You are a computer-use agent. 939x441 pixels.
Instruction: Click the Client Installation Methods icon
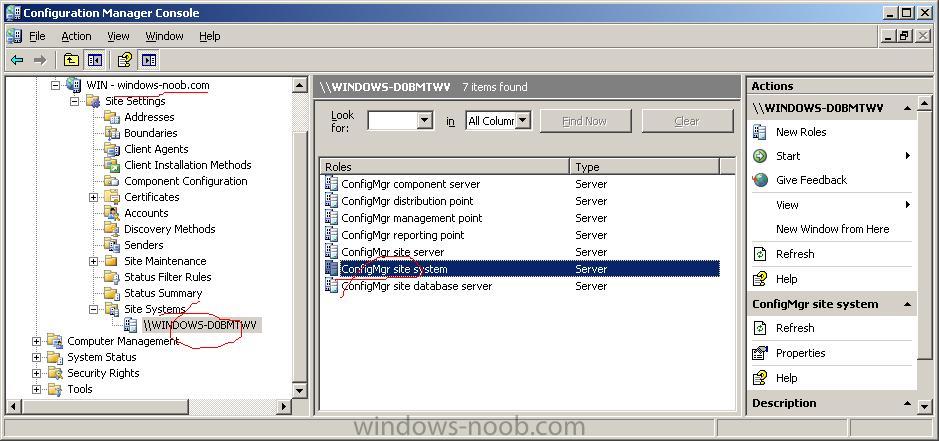[112, 165]
